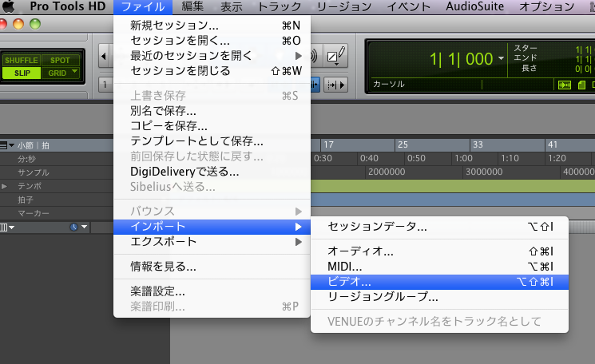Open track column view selector dropdown

click(7, 227)
